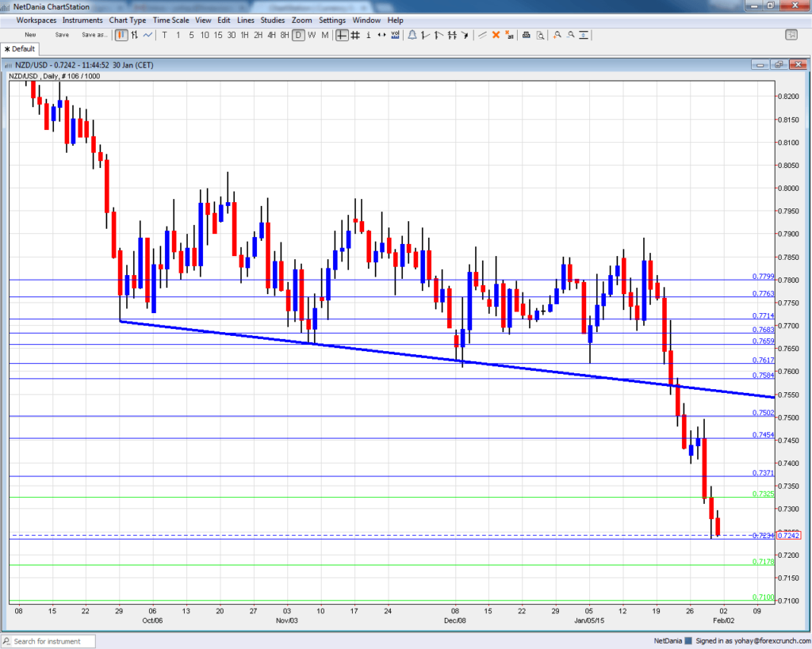
Task: Toggle the chart grid display
Action: coord(354,36)
